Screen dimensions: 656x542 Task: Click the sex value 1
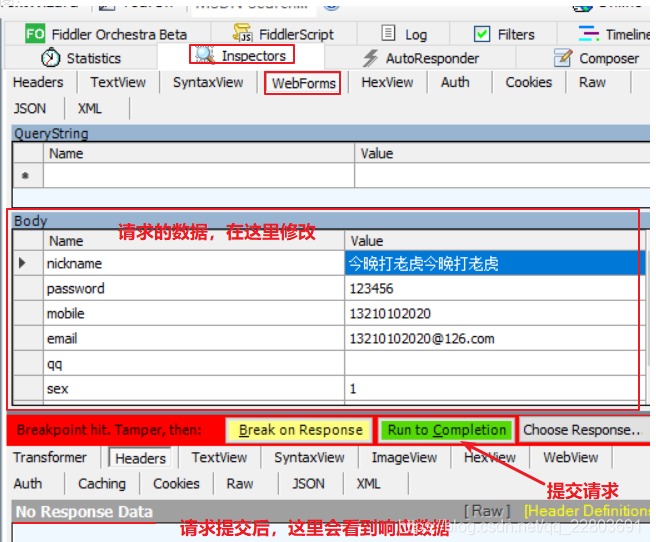pyautogui.click(x=353, y=389)
